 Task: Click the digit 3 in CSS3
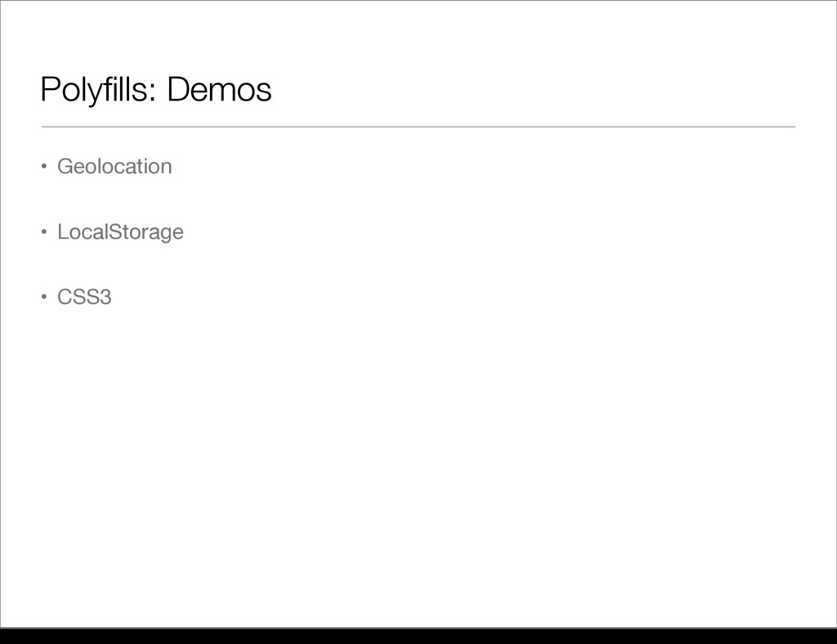coord(105,297)
